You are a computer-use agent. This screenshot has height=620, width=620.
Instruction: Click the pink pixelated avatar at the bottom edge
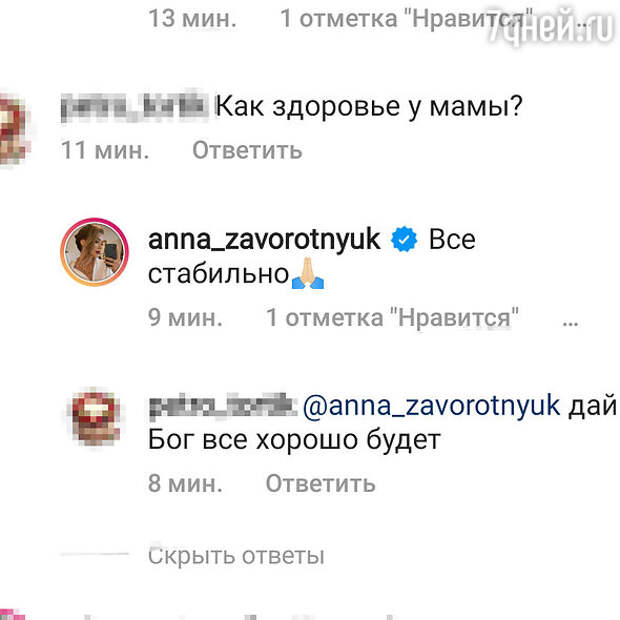12,614
